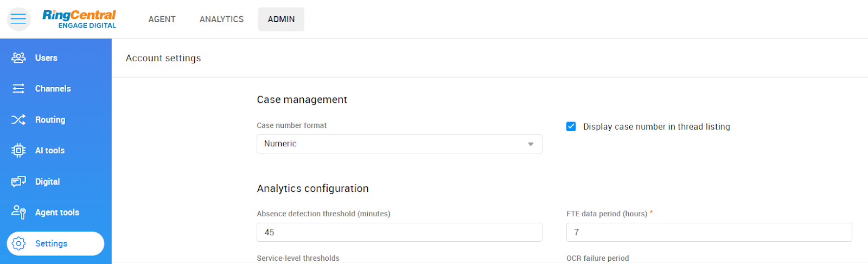Click the Users people icon
This screenshot has height=264, width=868.
point(18,58)
